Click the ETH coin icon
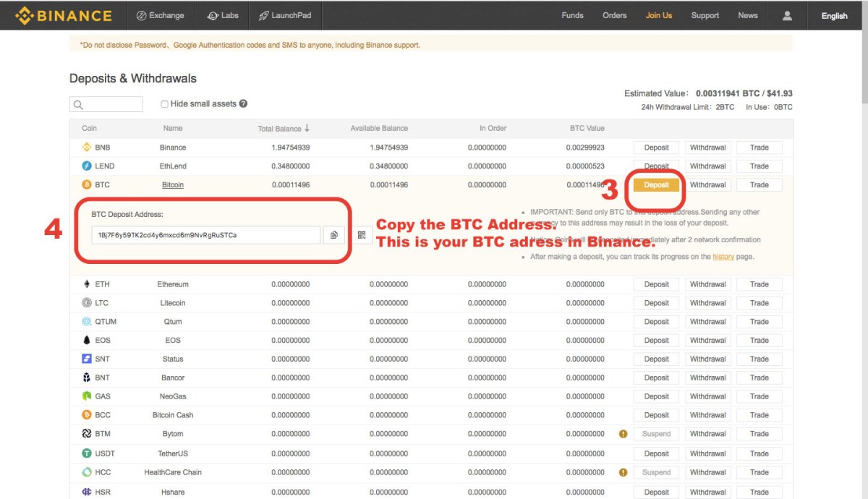 pyautogui.click(x=87, y=284)
